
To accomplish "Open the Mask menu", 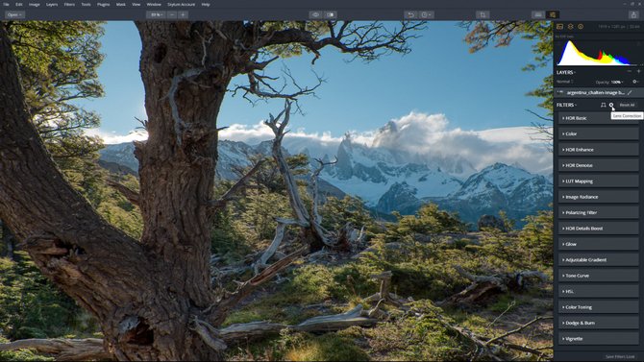I will (x=121, y=5).
